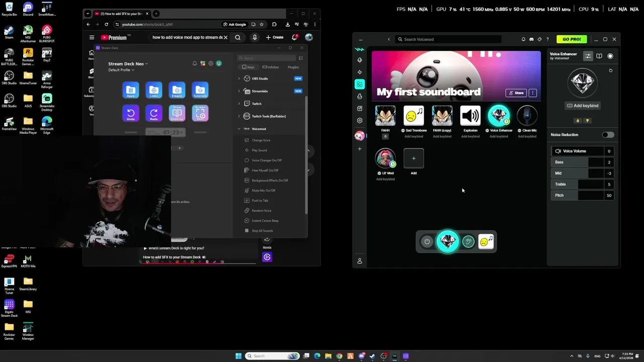Viewport: 644px width, 362px height.
Task: Reset Voice Enhancer settings with the reset arrow
Action: pyautogui.click(x=611, y=71)
